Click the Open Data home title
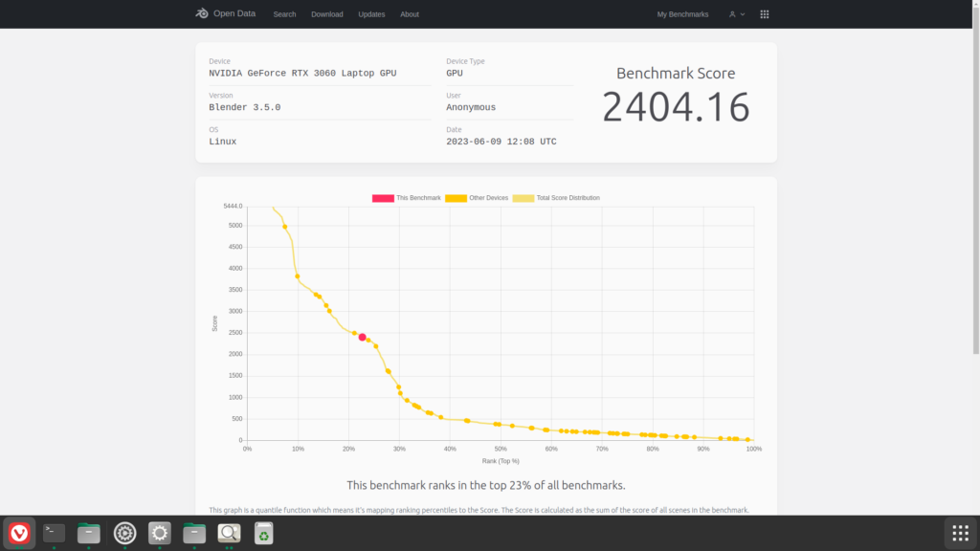The image size is (980, 551). 234,13
